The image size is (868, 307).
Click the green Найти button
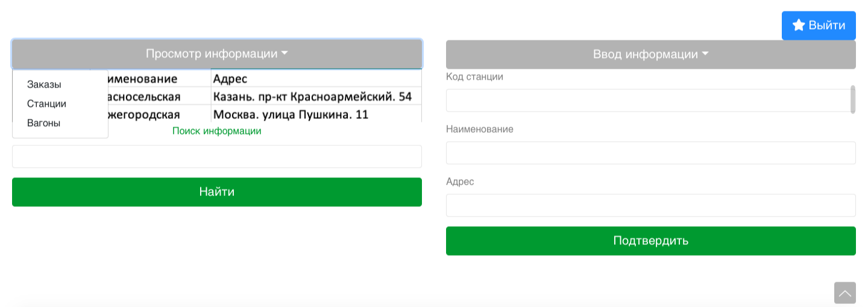(217, 192)
